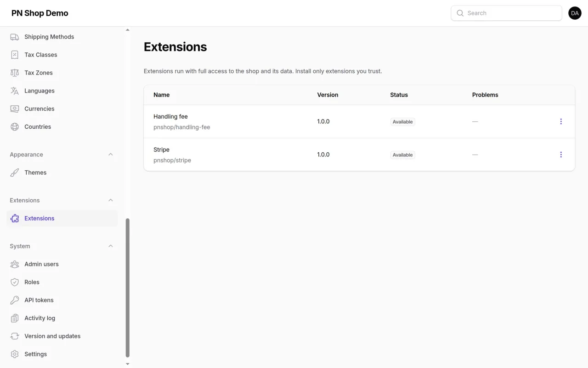Open actions menu for Stripe extension
This screenshot has height=368, width=588.
(561, 155)
